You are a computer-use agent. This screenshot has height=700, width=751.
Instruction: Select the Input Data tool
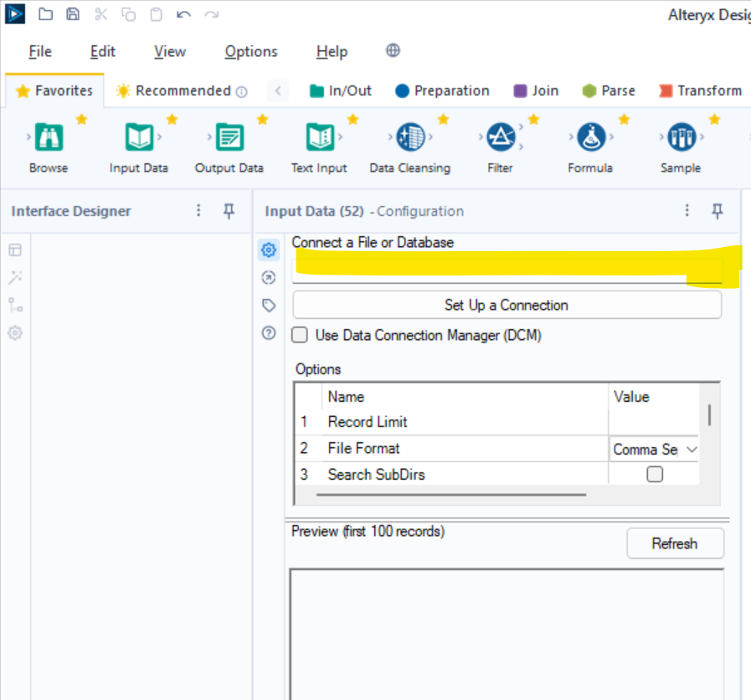tap(138, 138)
